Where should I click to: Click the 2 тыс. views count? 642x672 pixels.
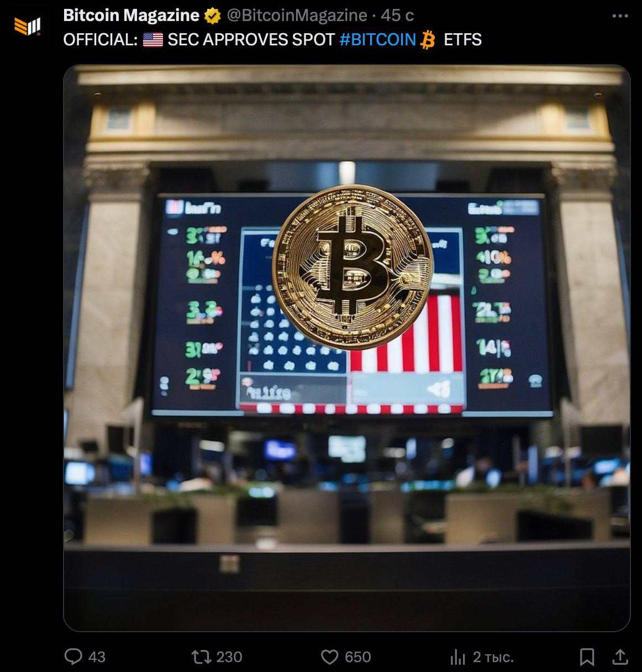pyautogui.click(x=493, y=657)
